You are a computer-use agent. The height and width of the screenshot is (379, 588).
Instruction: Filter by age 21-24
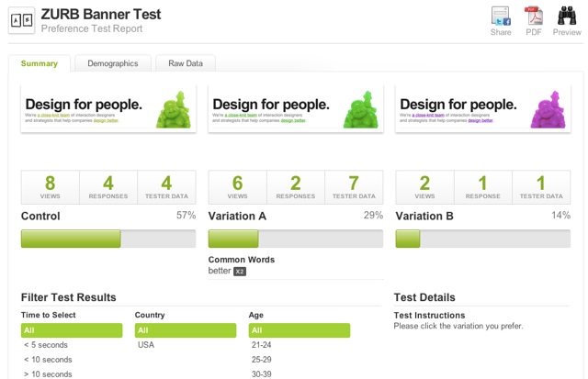[262, 345]
